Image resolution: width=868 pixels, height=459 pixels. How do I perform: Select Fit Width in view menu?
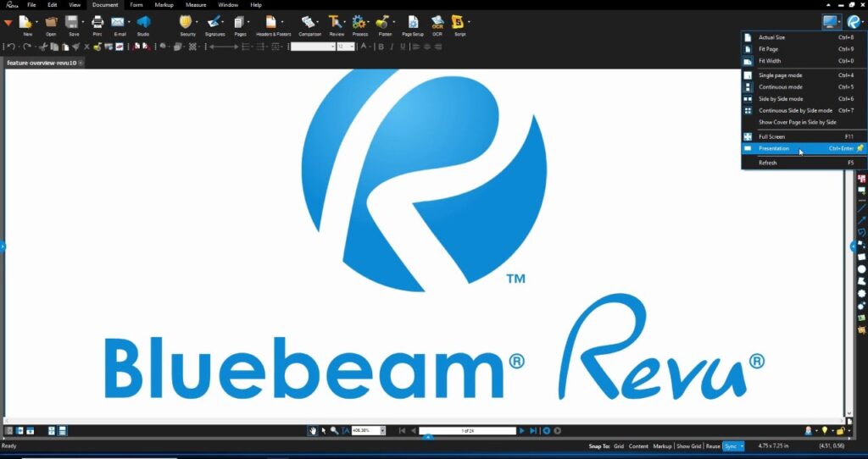pos(770,61)
